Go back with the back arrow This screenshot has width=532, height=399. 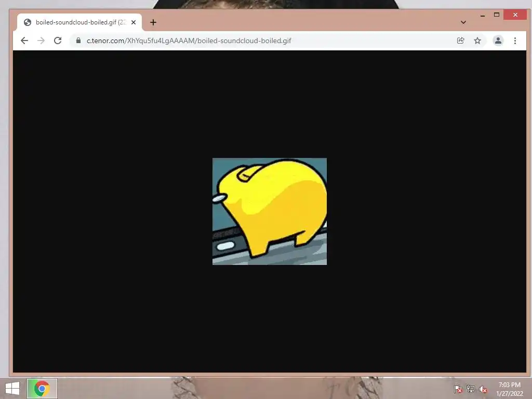[x=24, y=41]
